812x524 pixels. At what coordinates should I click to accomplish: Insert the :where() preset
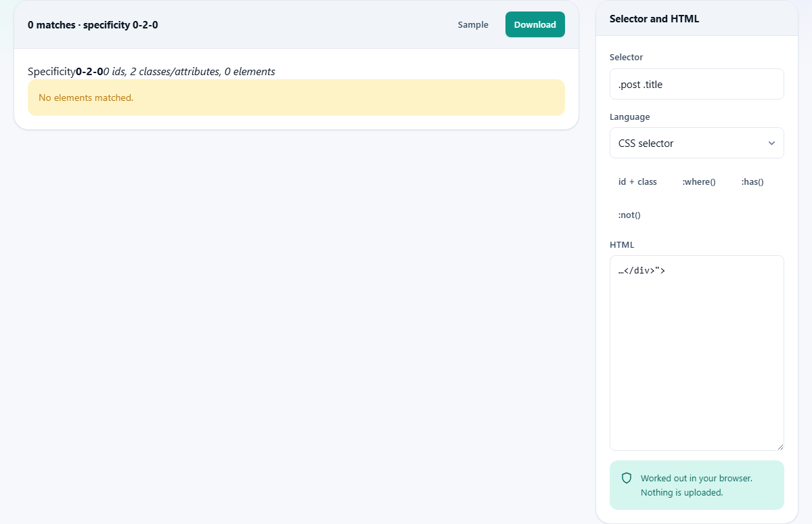[x=699, y=181]
